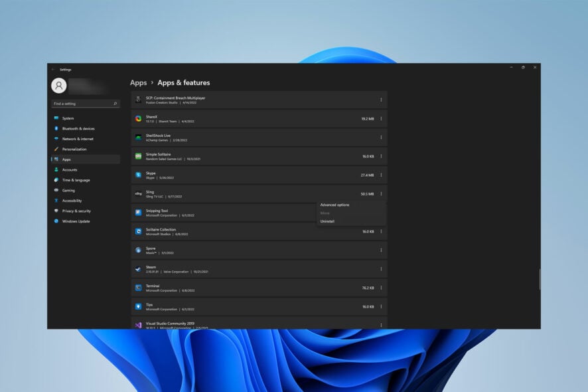The height and width of the screenshot is (392, 588).
Task: Choose Advanced options in the Sling menu
Action: pos(334,205)
